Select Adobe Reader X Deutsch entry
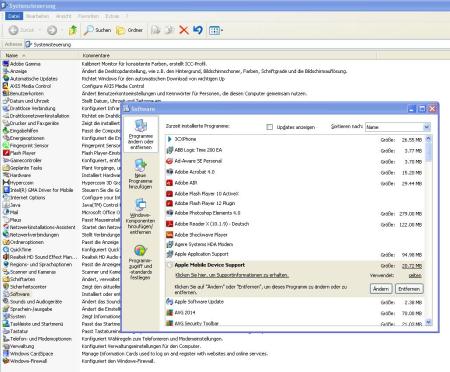This screenshot has height=372, width=450. (295, 224)
